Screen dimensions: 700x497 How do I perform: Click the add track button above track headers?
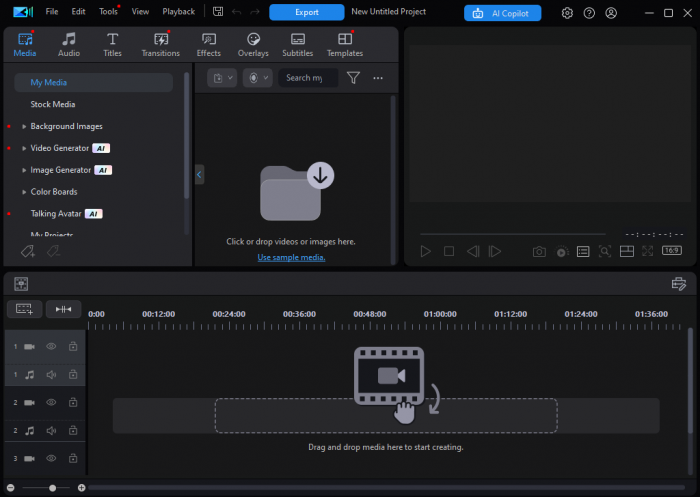24,310
